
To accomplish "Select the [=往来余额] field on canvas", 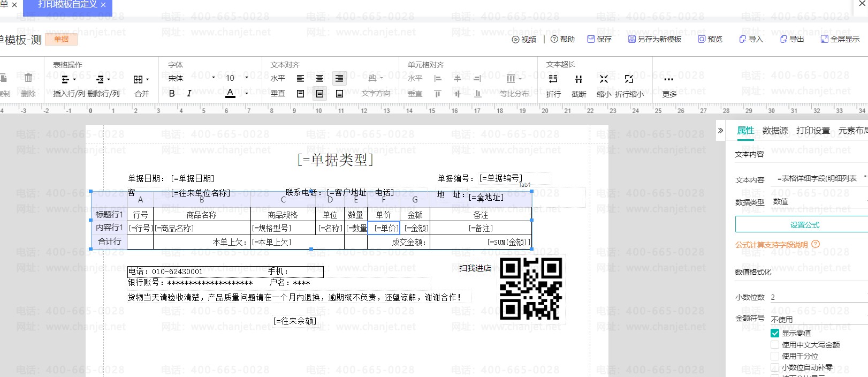I will (x=295, y=321).
